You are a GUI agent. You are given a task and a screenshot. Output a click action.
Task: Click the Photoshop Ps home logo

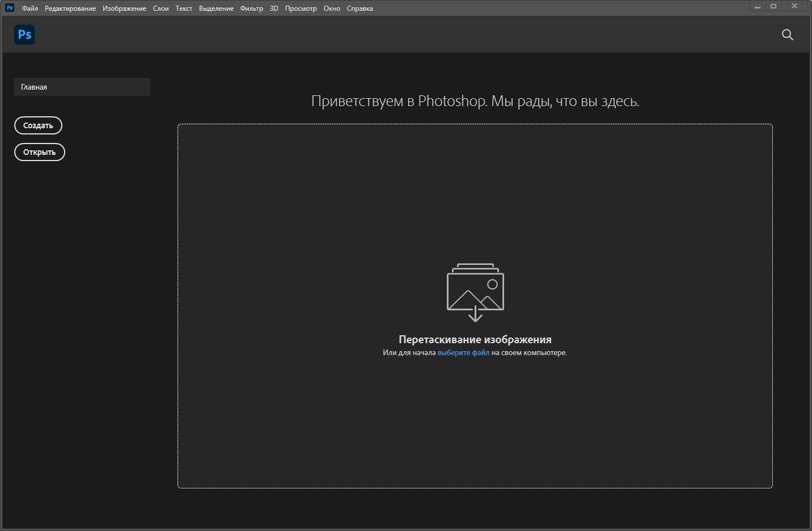pyautogui.click(x=24, y=35)
